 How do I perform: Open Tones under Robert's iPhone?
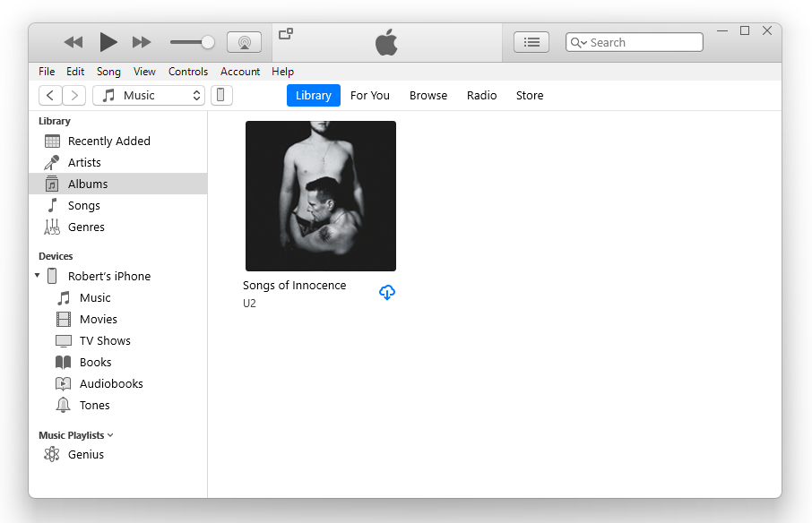(x=118, y=405)
